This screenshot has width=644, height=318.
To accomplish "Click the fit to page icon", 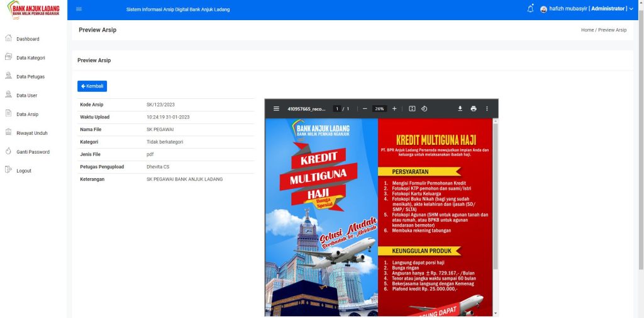I will click(413, 108).
